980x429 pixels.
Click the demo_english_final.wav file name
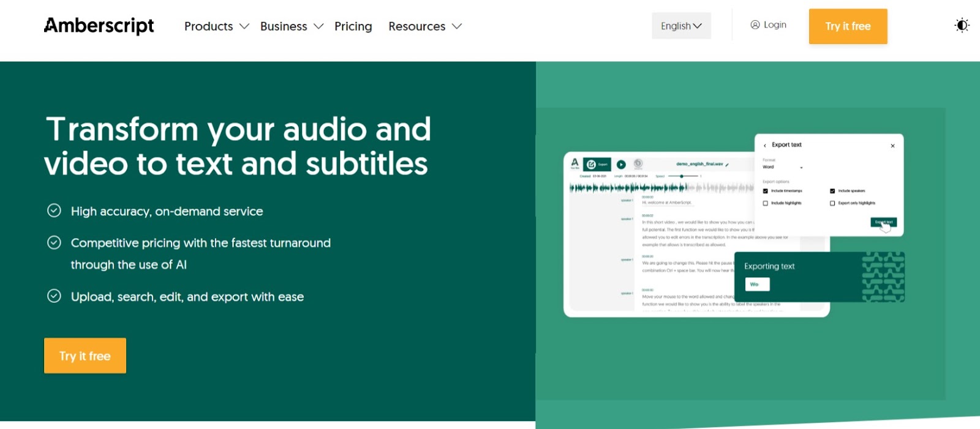(699, 164)
